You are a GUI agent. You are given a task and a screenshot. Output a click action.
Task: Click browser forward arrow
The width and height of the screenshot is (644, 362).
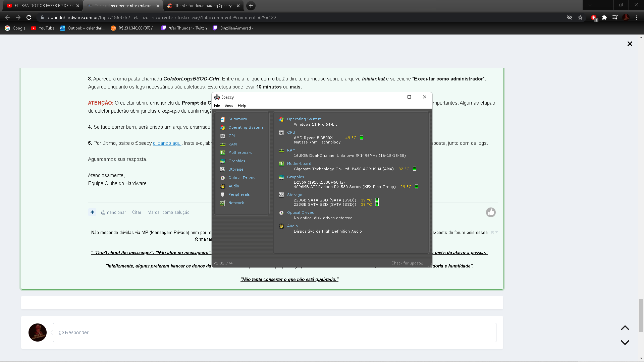click(x=18, y=17)
